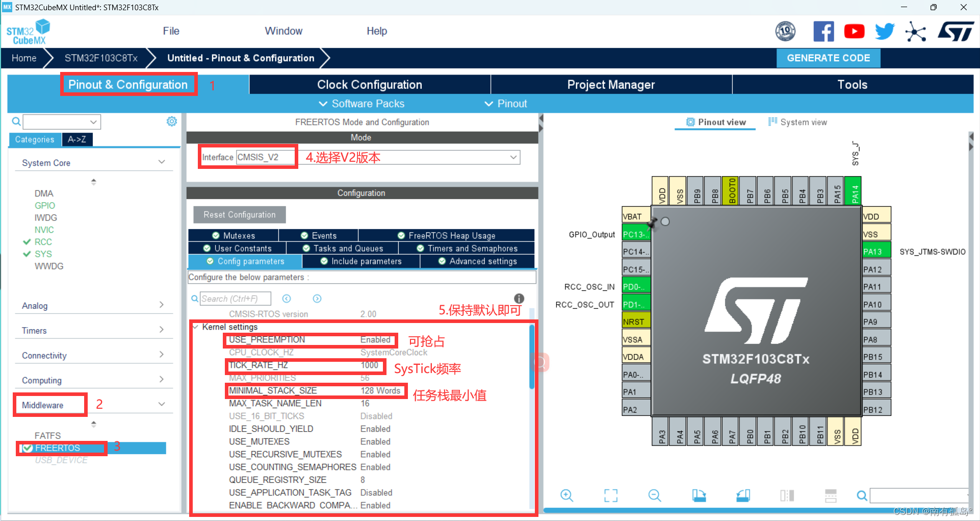Click the PA9 pin on the chip

click(876, 321)
